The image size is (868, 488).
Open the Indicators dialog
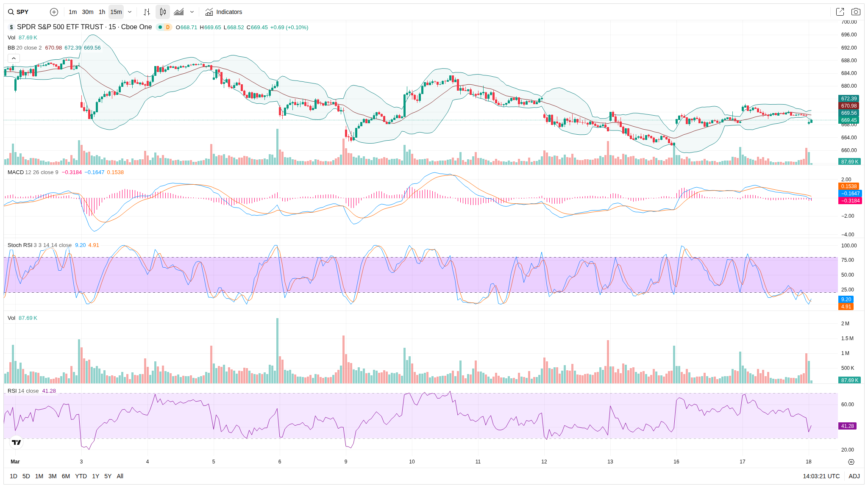(x=224, y=12)
